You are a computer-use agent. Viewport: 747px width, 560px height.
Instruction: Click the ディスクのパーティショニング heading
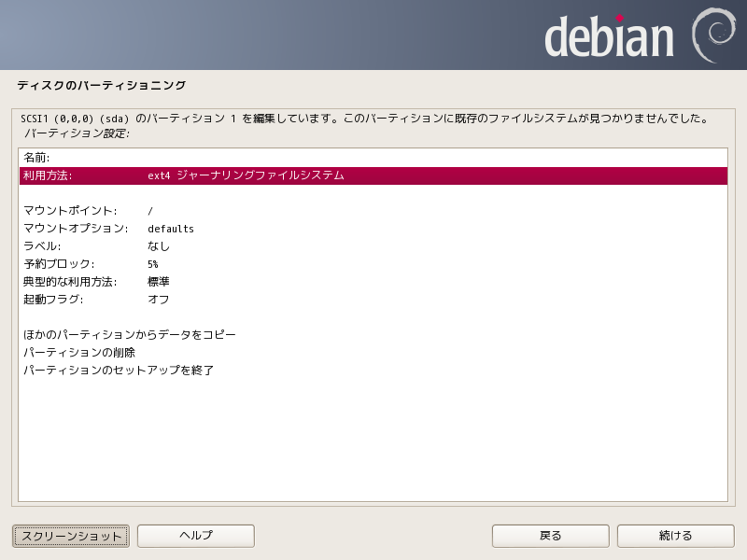(x=101, y=86)
